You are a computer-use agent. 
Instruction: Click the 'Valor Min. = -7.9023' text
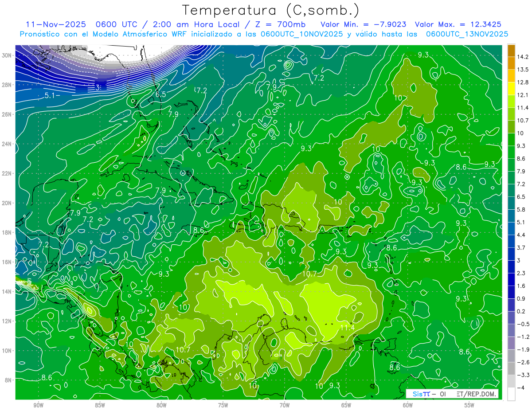(364, 24)
